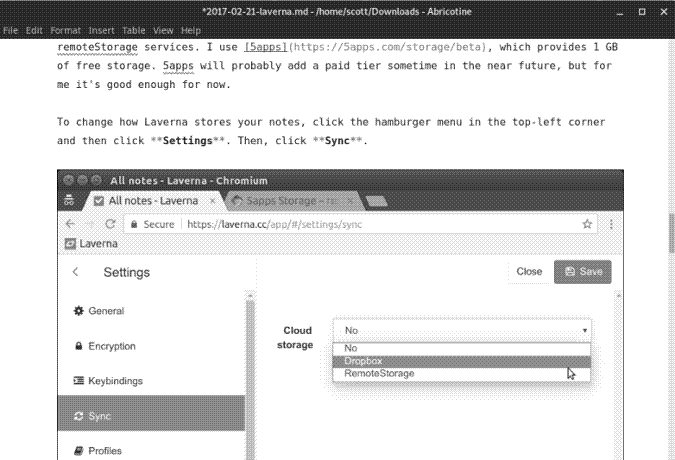Image resolution: width=675 pixels, height=460 pixels.
Task: Close the All notes - Laverna tab
Action: coord(212,201)
